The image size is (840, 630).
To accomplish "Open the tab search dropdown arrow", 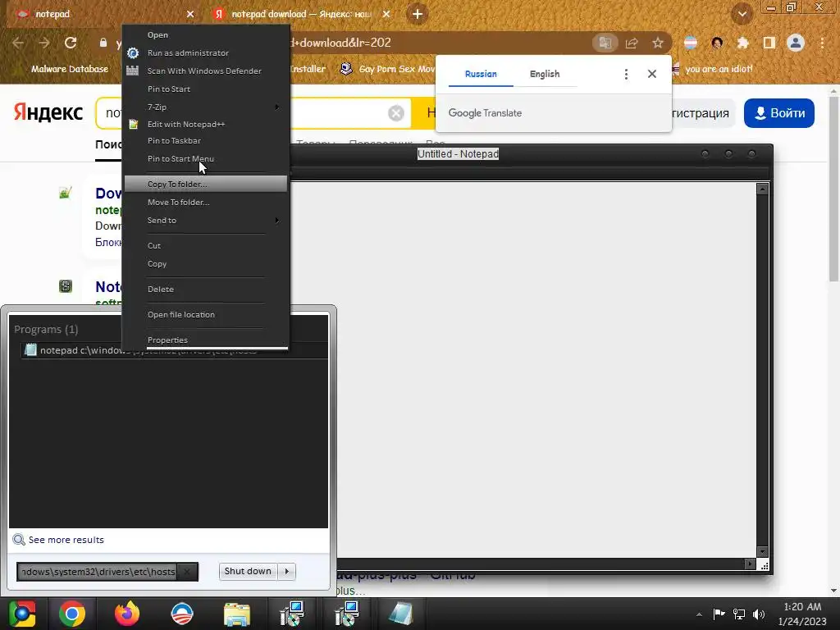I will 742,14.
